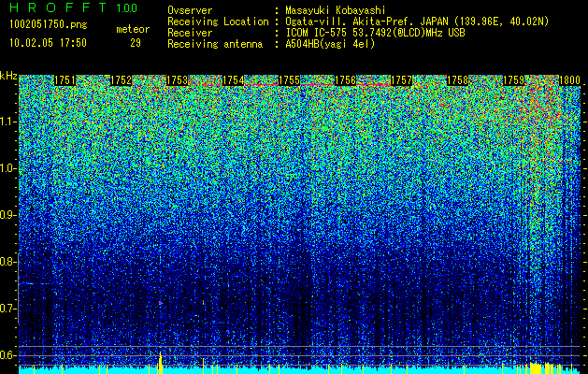Click the Receiver field label
Screen dimensions: 588x374
coord(190,33)
